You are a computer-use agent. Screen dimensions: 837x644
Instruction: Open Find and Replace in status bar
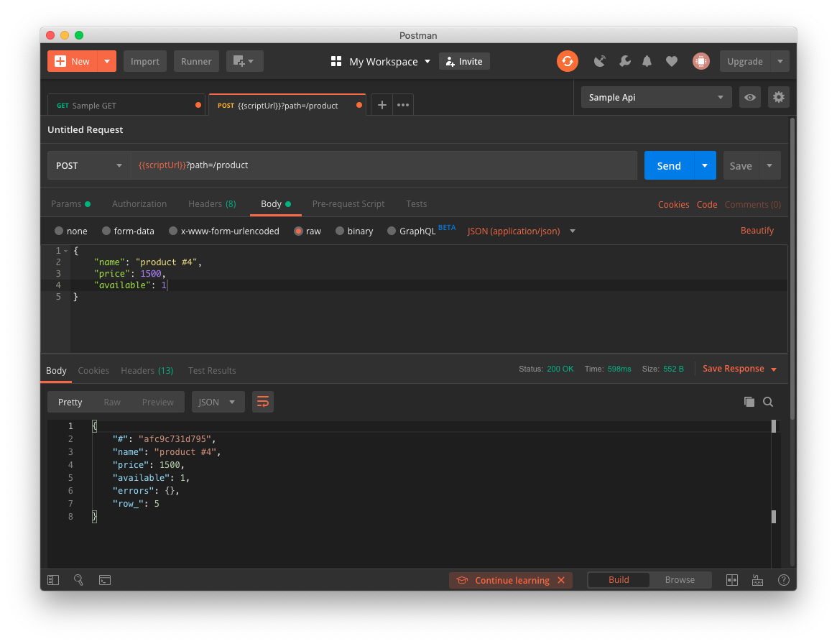(x=78, y=580)
